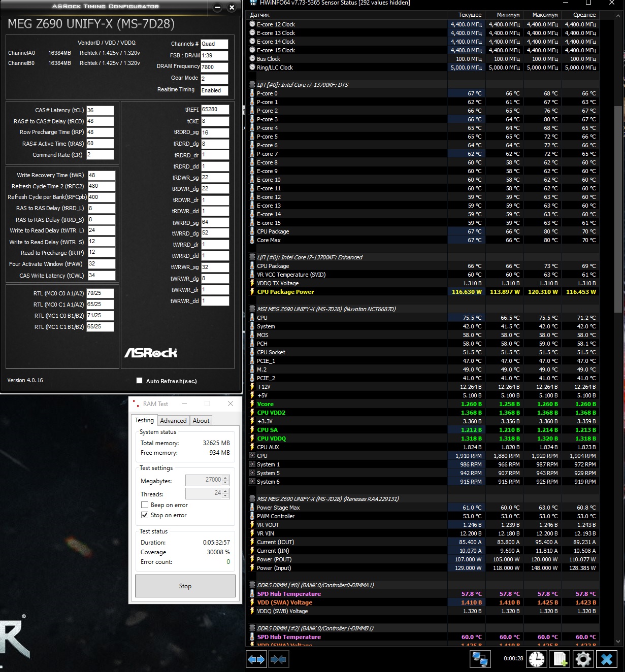This screenshot has width=625, height=672.
Task: Close the sensors window with the blue X icon
Action: click(x=607, y=659)
